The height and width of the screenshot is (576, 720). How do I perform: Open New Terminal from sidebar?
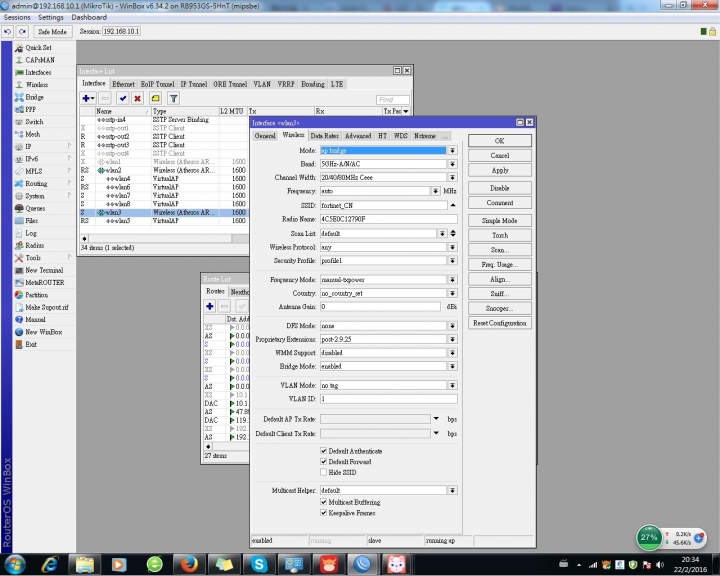(x=44, y=271)
